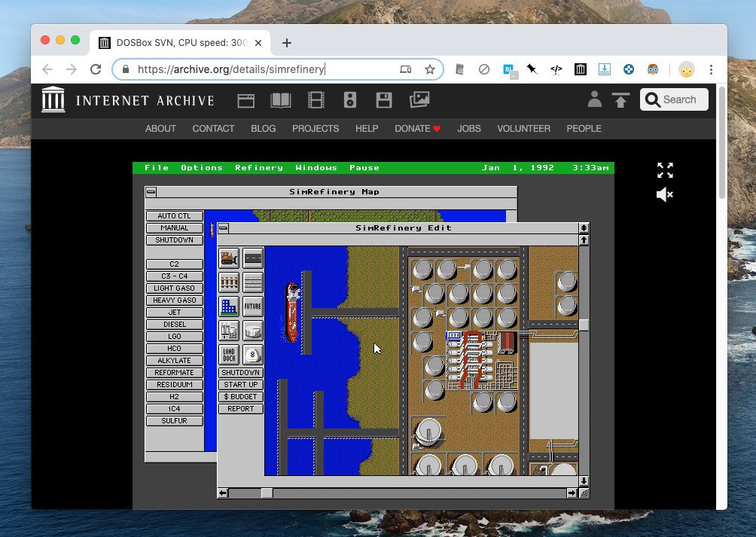
Task: Click the horizontal scrollbar thumb of the Edit window
Action: click(x=267, y=493)
